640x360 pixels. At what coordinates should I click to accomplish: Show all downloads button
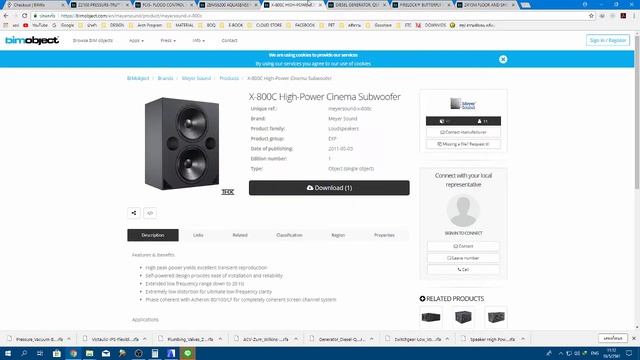click(613, 339)
